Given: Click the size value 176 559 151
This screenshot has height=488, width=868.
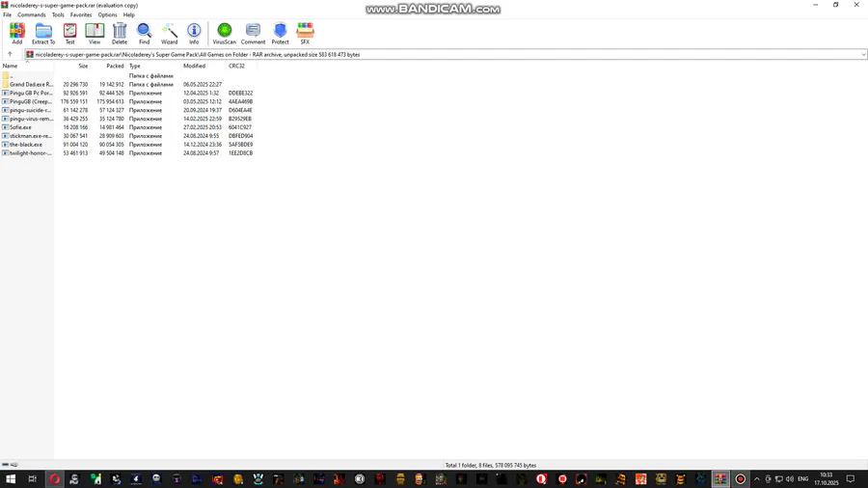Looking at the screenshot, I should [x=74, y=102].
